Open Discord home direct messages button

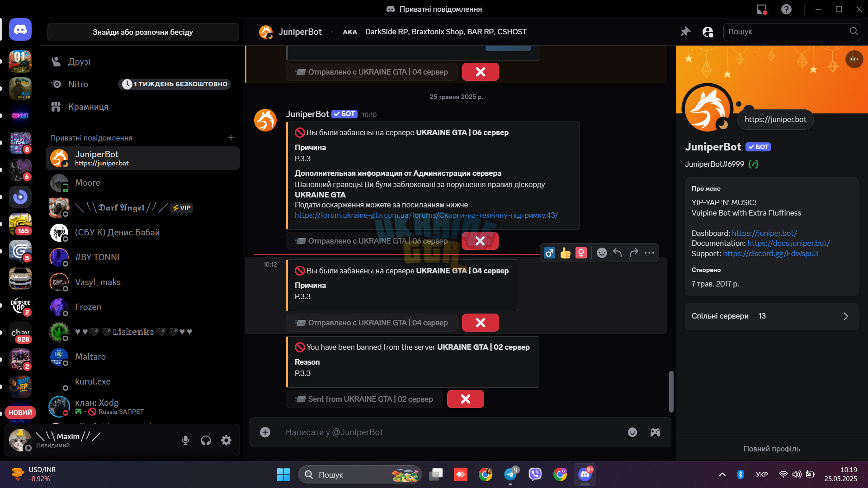coord(20,30)
